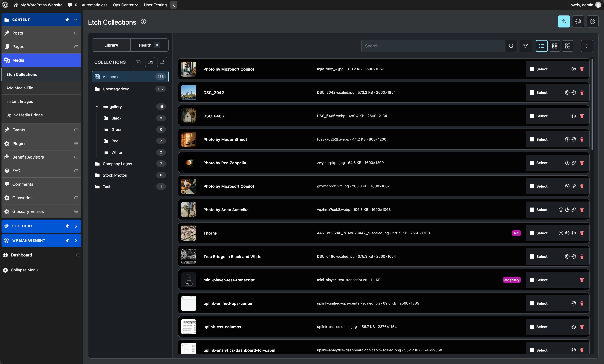The image size is (604, 364).
Task: Click the info icon next to Etch Collections
Action: pos(143,22)
